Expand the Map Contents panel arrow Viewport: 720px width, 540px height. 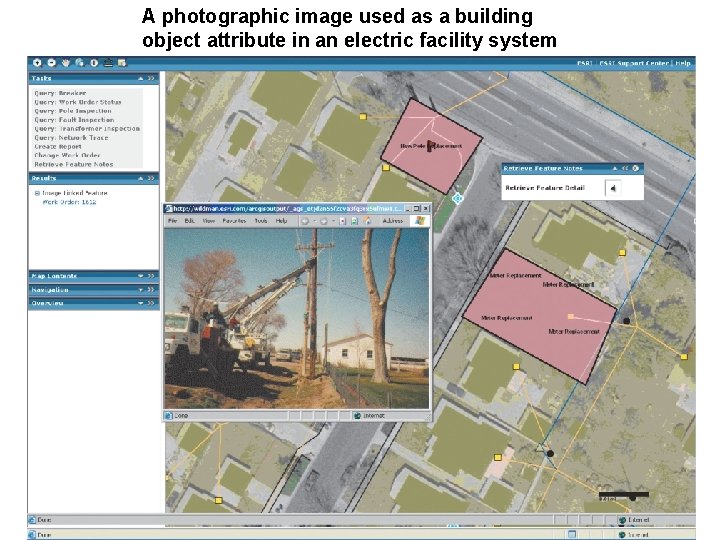tap(141, 276)
